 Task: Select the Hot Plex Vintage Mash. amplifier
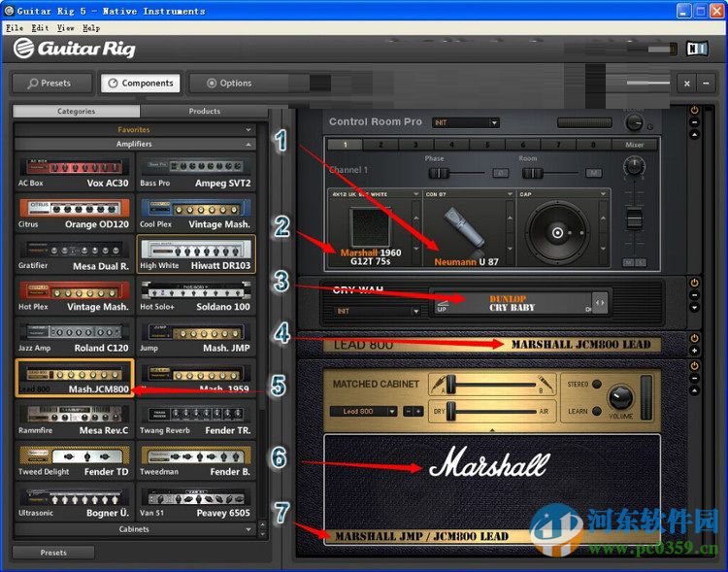click(x=75, y=295)
